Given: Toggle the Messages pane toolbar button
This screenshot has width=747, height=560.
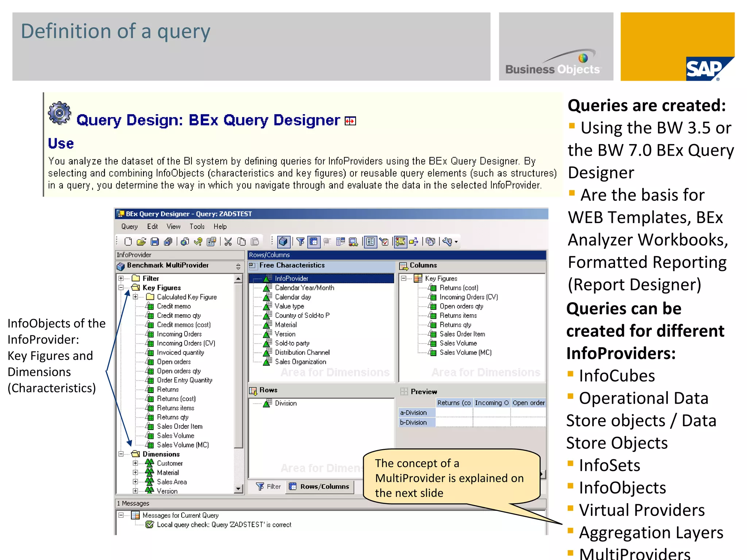Looking at the screenshot, I should tap(400, 241).
